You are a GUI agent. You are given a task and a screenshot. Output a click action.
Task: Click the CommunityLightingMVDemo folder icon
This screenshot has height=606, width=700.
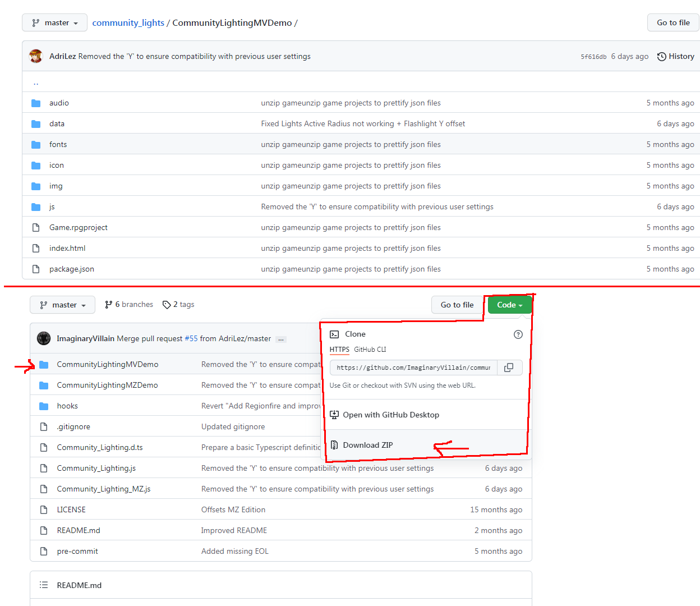[x=44, y=364]
